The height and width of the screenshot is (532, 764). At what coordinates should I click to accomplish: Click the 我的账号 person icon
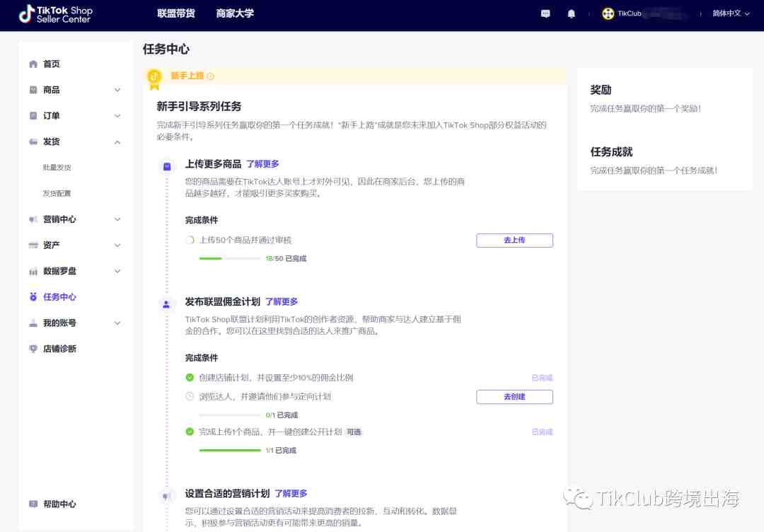tap(33, 323)
